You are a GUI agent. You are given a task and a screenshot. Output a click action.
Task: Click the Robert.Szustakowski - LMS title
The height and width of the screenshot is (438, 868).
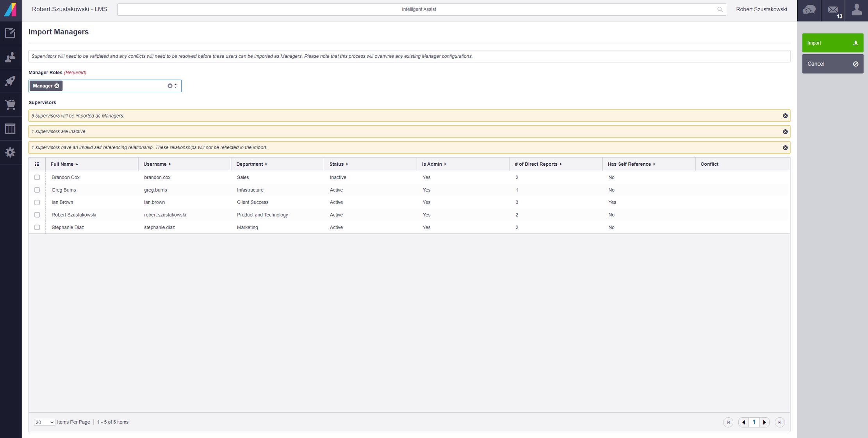tap(70, 9)
